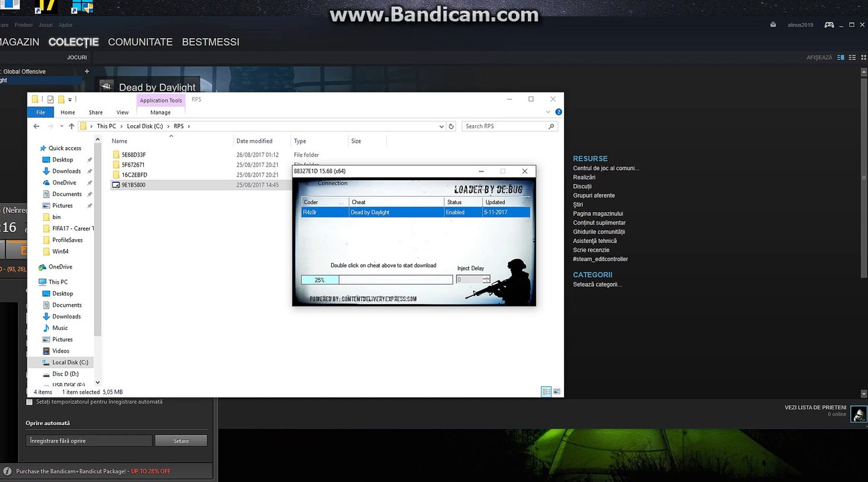Select the 9E1B5800 application file

tap(133, 185)
